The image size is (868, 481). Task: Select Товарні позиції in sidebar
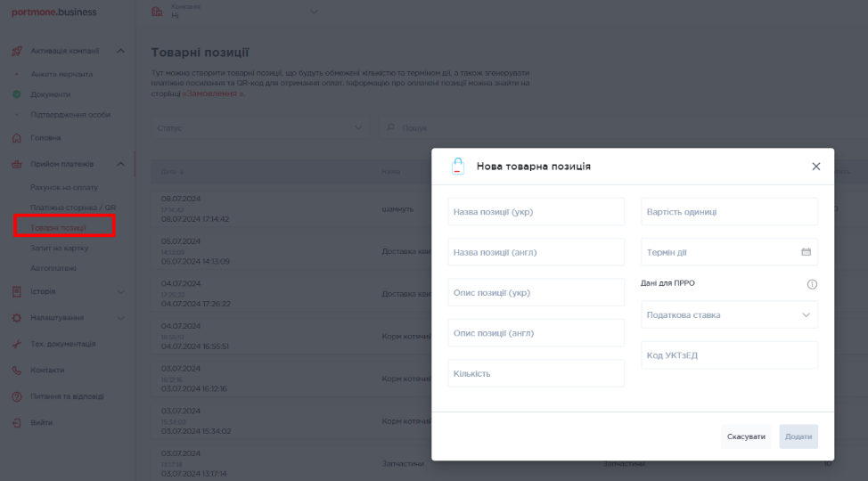point(58,228)
